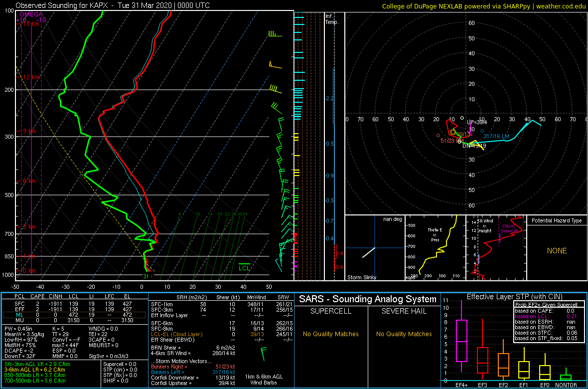Click the 'Storm Slinky' caption
The height and width of the screenshot is (389, 588).
click(361, 277)
